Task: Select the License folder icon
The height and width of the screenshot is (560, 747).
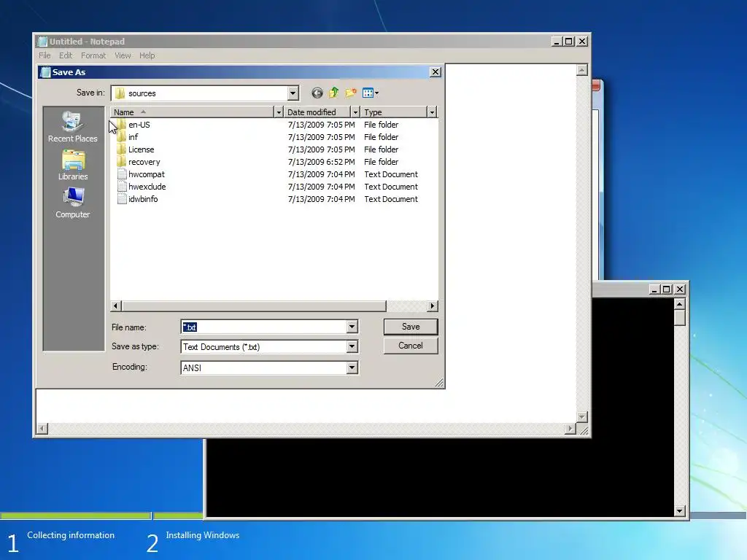Action: pos(122,149)
